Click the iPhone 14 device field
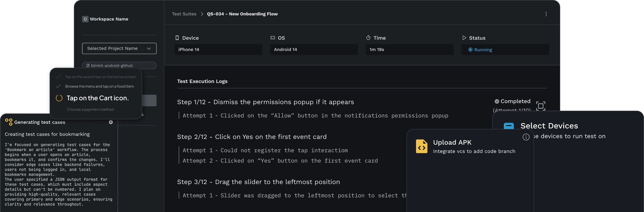 click(x=218, y=50)
